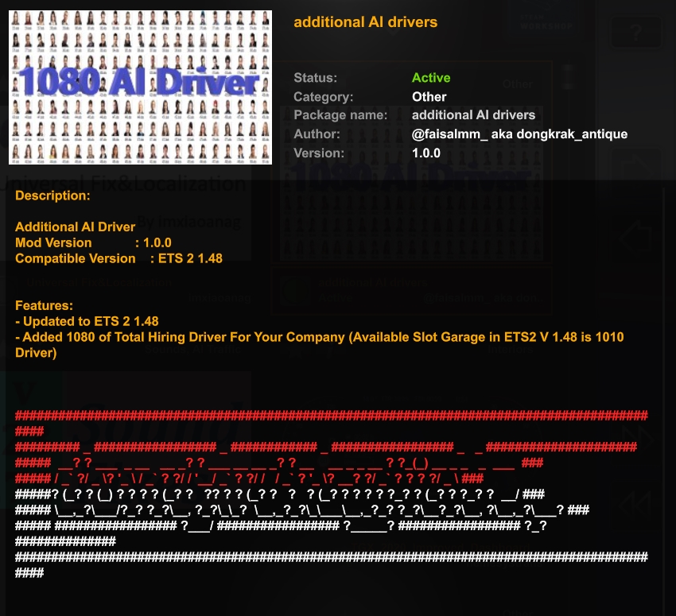Click the dimmed single left arrow icon
The image size is (676, 616).
pos(637,235)
